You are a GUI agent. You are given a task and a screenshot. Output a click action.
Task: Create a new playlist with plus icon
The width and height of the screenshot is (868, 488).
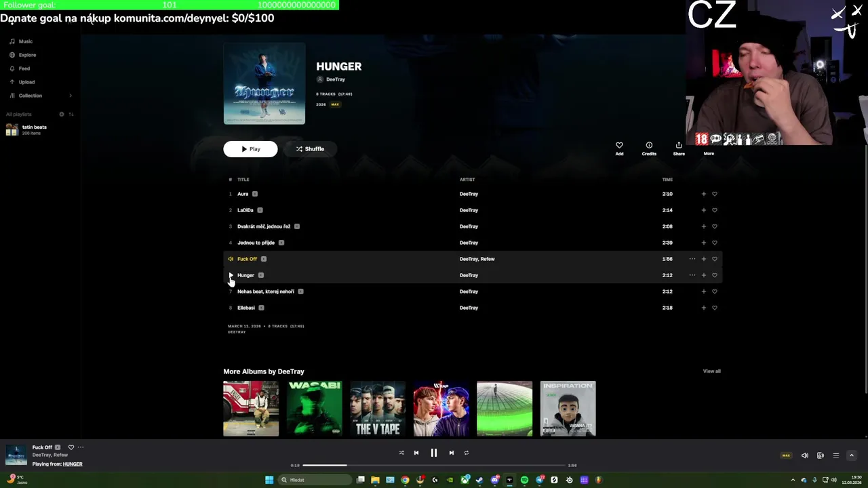(61, 114)
